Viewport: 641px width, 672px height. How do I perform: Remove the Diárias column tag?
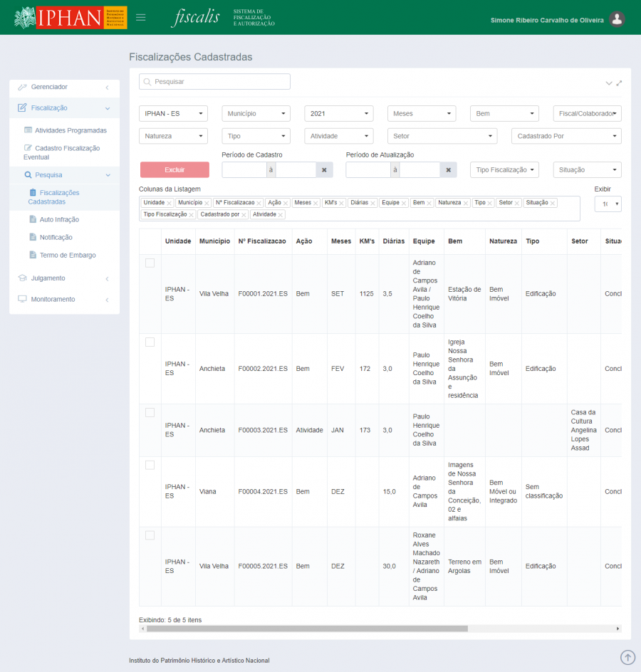coord(372,203)
